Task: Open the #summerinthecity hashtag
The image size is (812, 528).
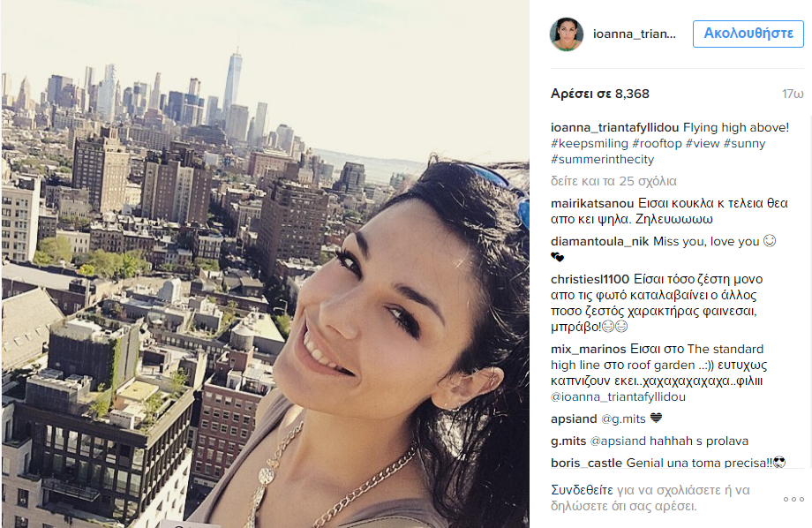Action: pyautogui.click(x=602, y=160)
